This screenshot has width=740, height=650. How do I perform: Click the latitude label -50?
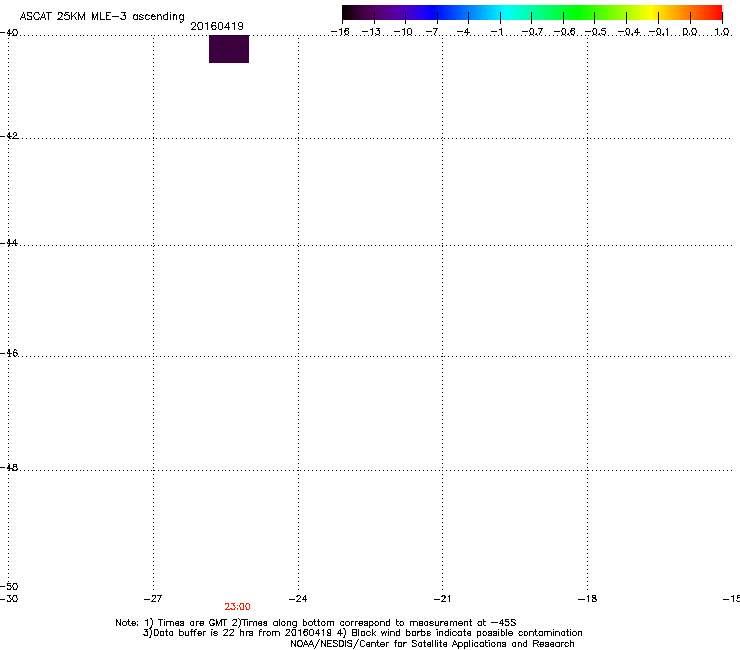tap(9, 586)
